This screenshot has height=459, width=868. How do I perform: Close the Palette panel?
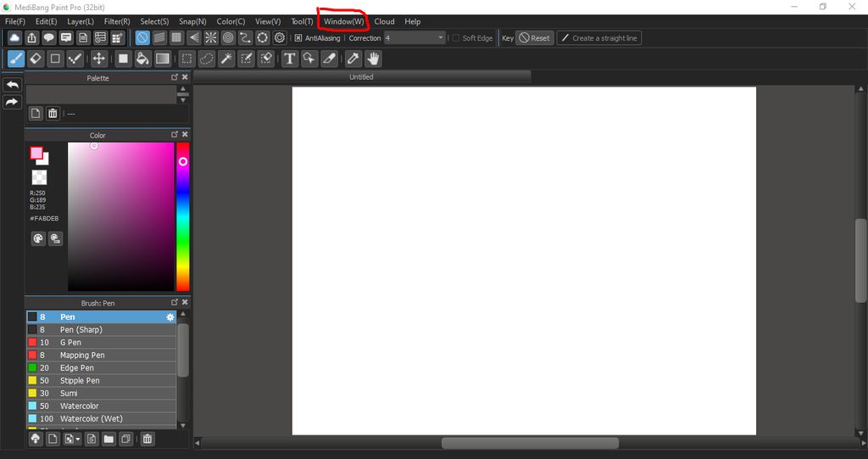point(185,77)
